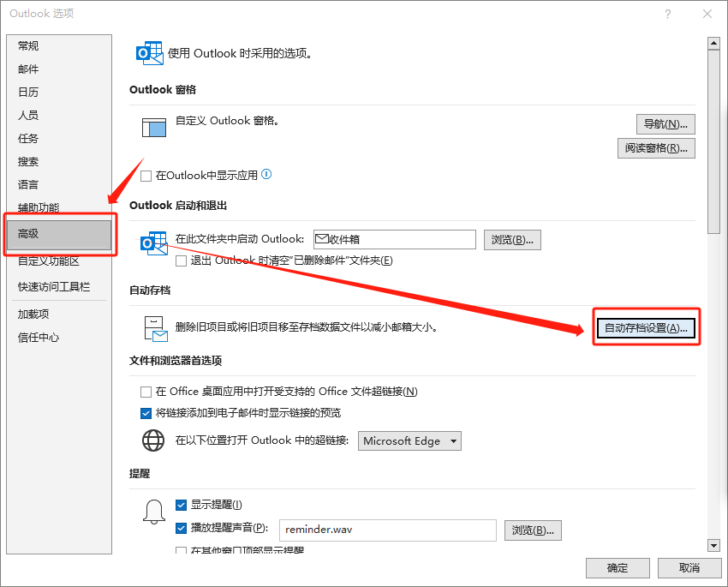The width and height of the screenshot is (728, 587).
Task: Click the scrollbar down arrow
Action: coord(713,545)
